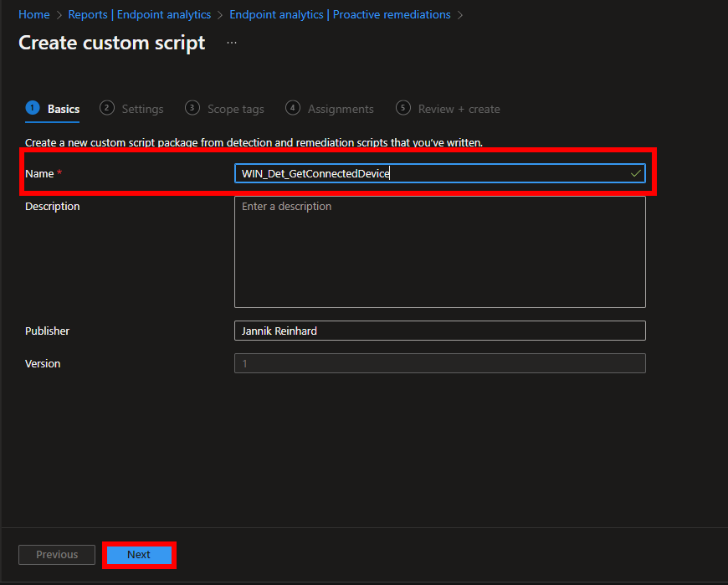The height and width of the screenshot is (585, 728).
Task: Expand the chevron before Proactive remediations breadcrumb
Action: pos(220,14)
